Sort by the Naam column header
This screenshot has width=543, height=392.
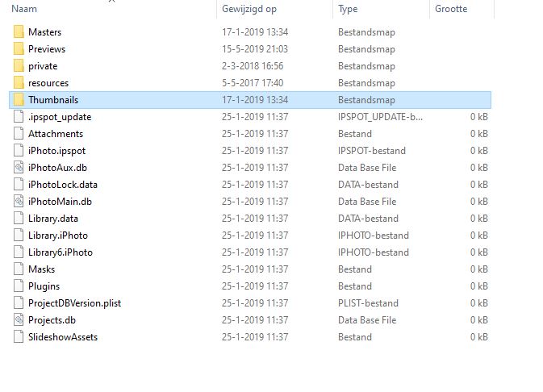coord(24,9)
